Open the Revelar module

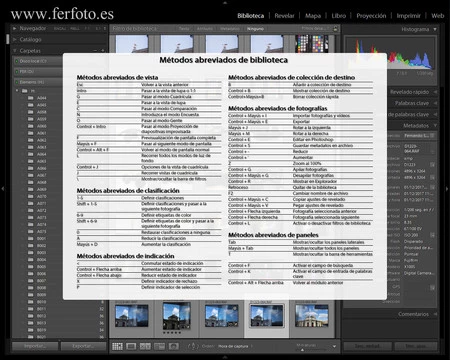[x=284, y=16]
